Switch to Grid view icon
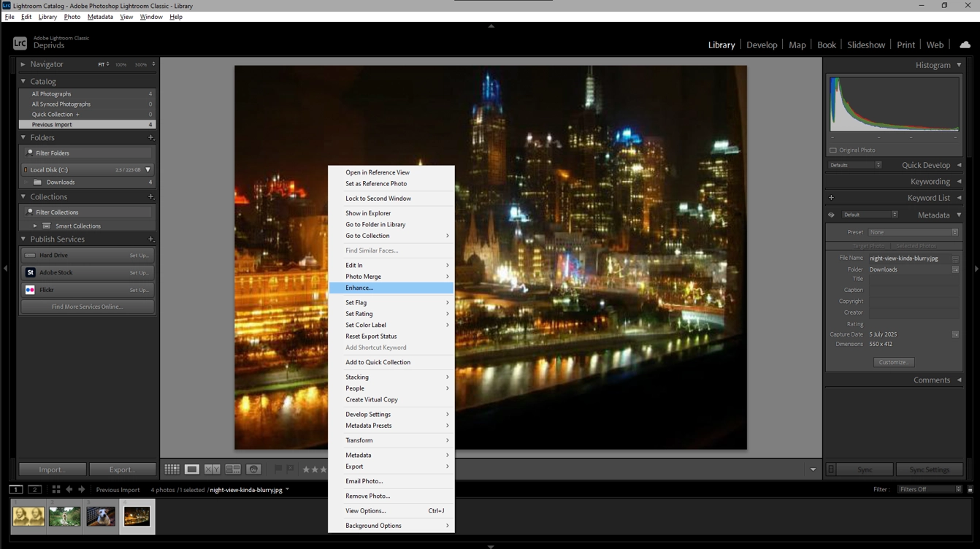This screenshot has height=549, width=980. [x=172, y=469]
